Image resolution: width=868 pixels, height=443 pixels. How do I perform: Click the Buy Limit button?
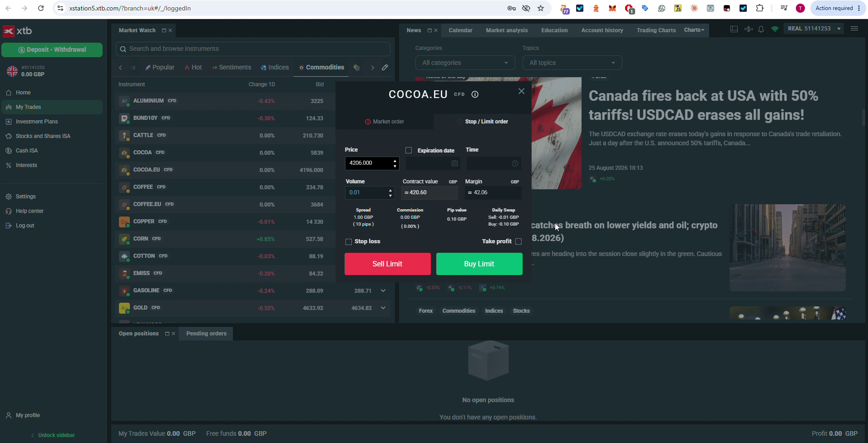(x=479, y=264)
